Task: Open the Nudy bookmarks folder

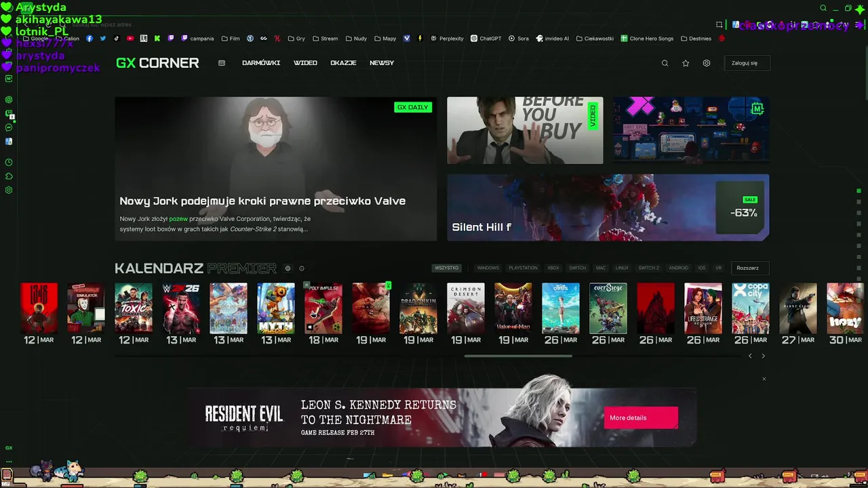Action: pos(356,39)
